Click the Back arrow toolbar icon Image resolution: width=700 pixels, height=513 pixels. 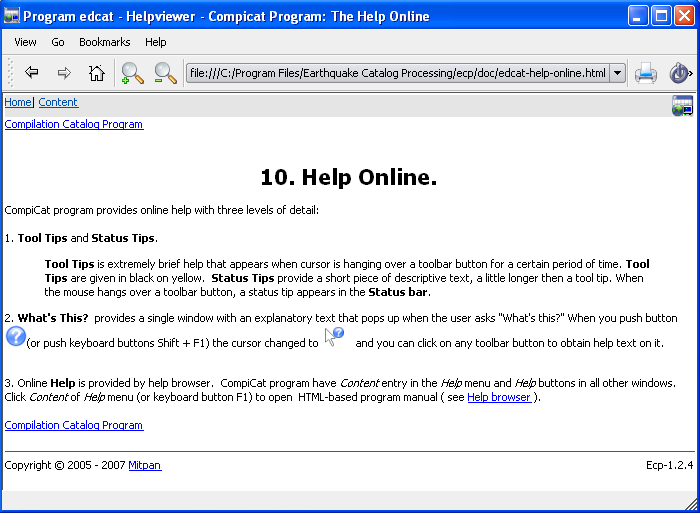point(31,72)
